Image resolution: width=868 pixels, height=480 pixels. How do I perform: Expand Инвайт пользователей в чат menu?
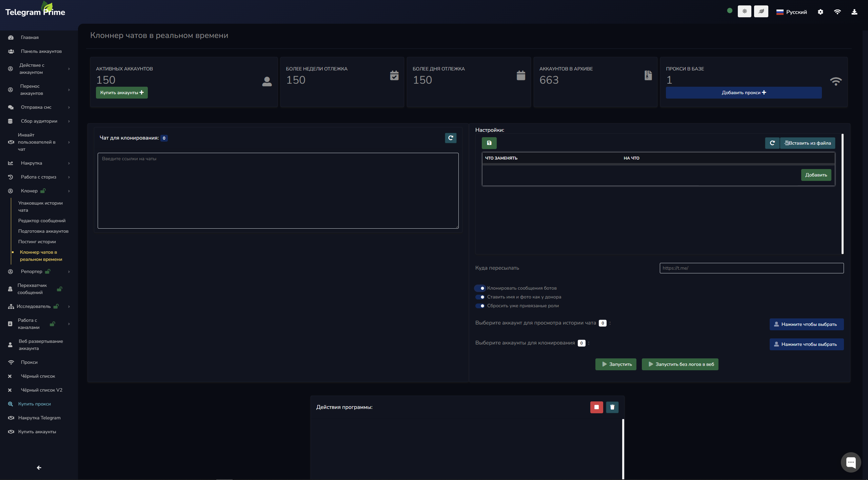tap(39, 142)
